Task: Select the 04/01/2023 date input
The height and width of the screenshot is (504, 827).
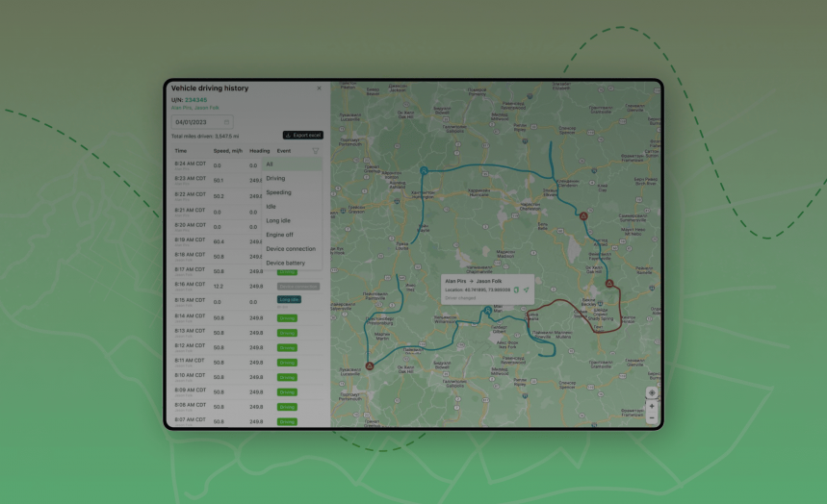Action: point(197,122)
